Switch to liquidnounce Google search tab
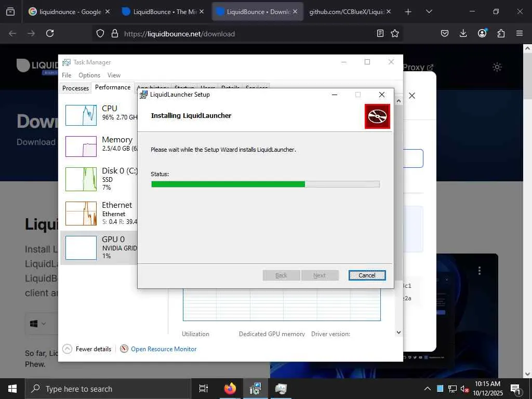Screen dimensions: 532x399 click(69, 11)
